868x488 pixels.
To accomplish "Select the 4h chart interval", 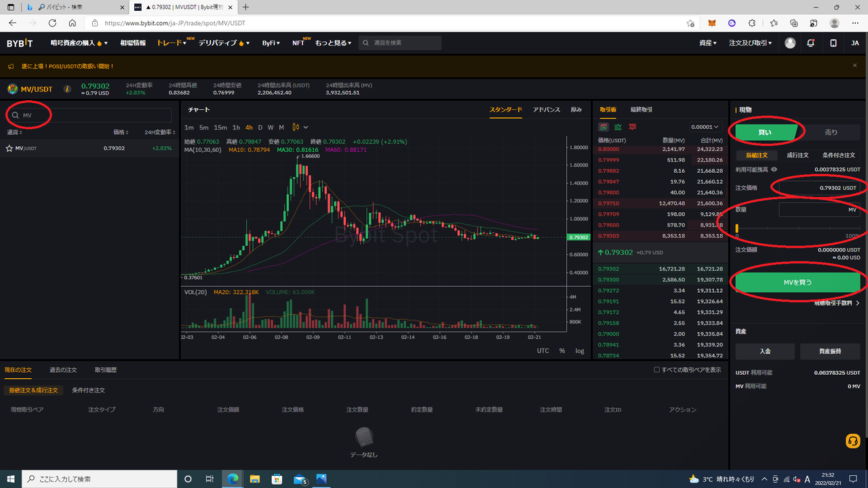I will coord(249,127).
